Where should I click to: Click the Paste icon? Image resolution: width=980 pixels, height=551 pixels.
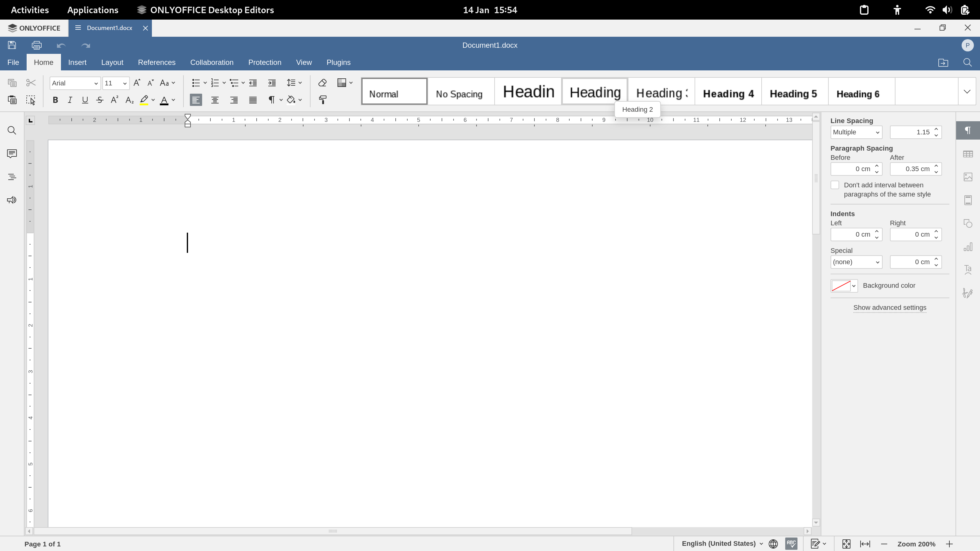12,99
